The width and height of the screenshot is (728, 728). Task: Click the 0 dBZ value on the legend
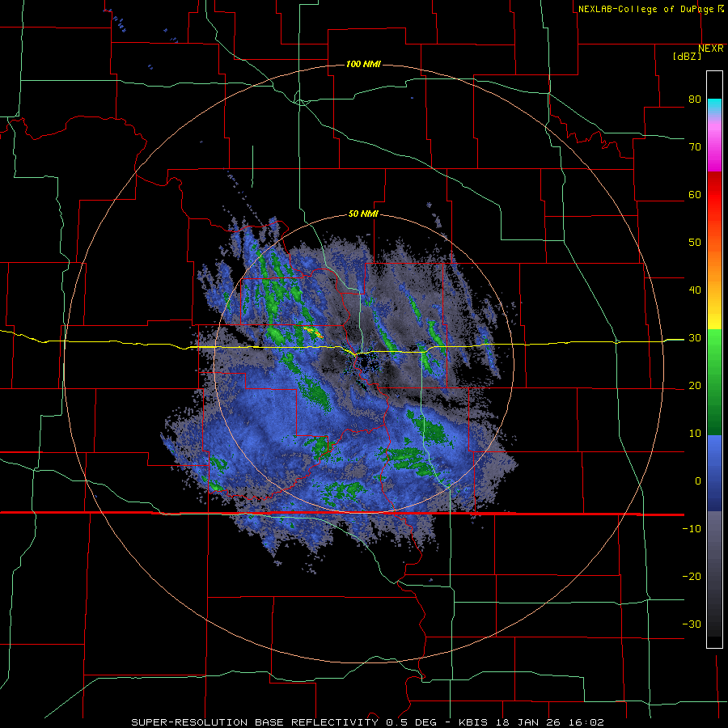click(698, 481)
